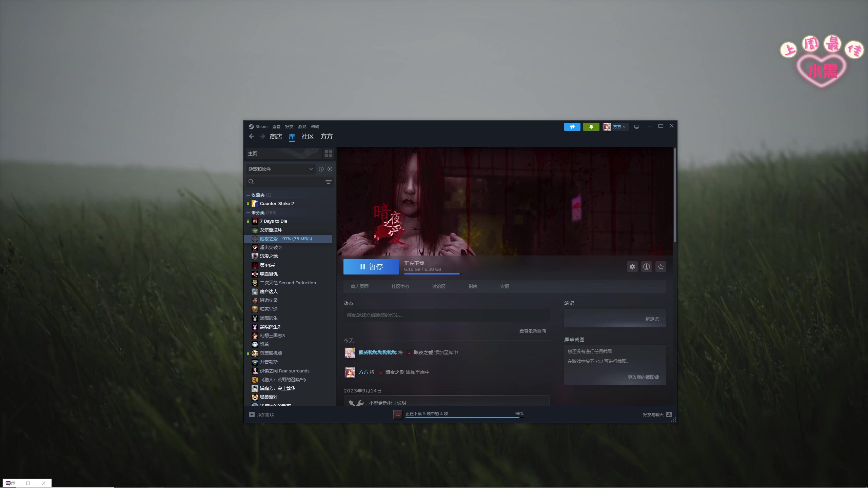Open the 讨论区 link
The image size is (868, 488).
[x=439, y=286]
